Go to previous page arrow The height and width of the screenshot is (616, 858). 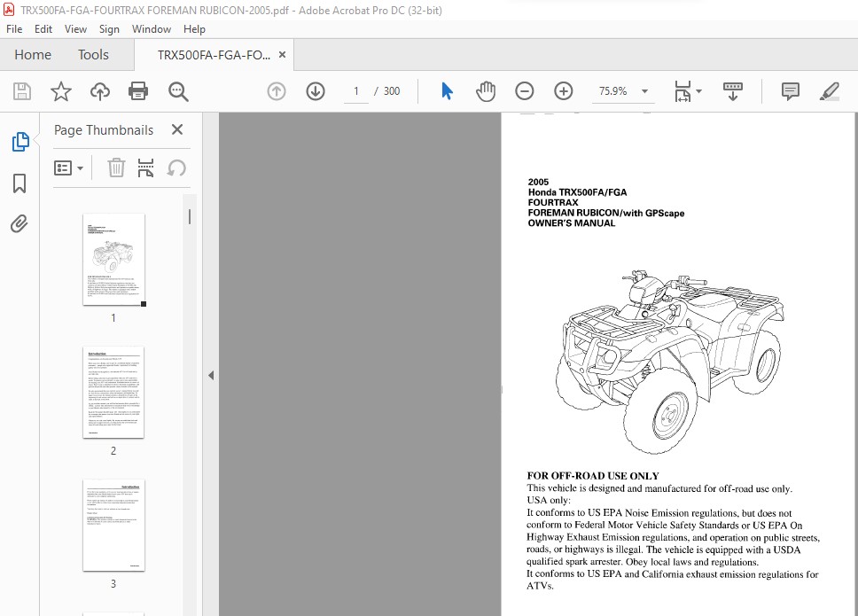pyautogui.click(x=277, y=90)
